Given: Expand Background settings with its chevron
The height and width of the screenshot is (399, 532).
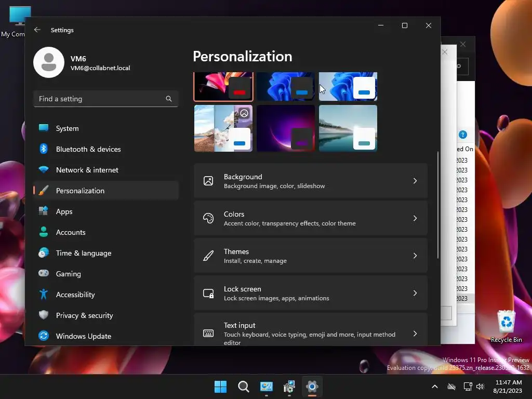Looking at the screenshot, I should tap(415, 181).
